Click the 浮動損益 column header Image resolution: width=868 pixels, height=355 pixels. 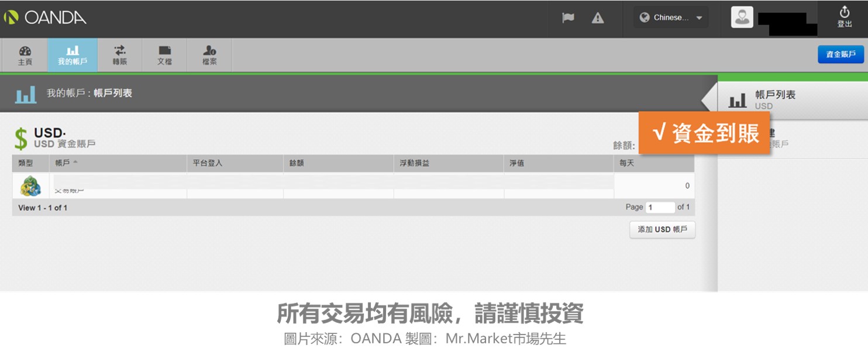coord(449,163)
